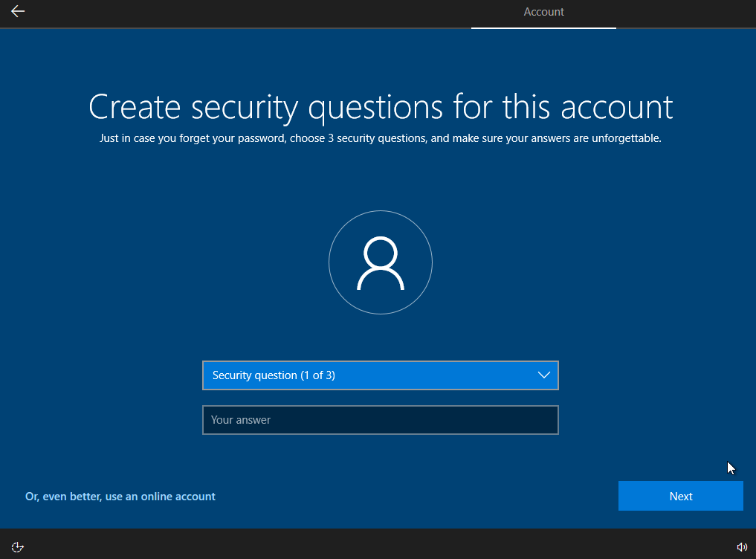This screenshot has width=756, height=559.
Task: Click the volume speaker icon
Action: coord(741,547)
